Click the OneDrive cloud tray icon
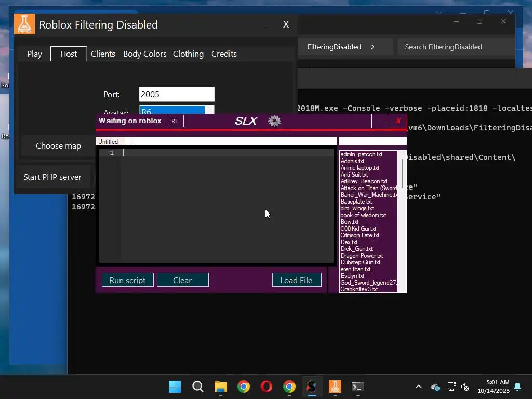The width and height of the screenshot is (532, 399). click(435, 387)
